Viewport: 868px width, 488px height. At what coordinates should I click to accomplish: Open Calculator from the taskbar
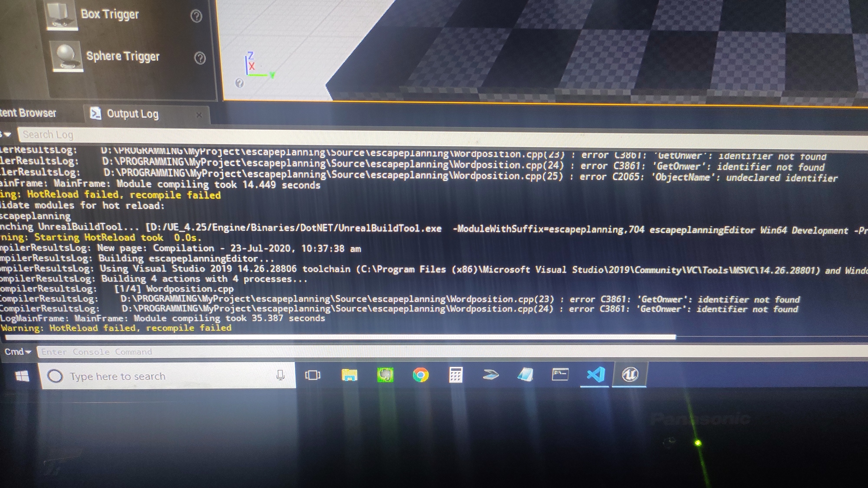point(455,374)
